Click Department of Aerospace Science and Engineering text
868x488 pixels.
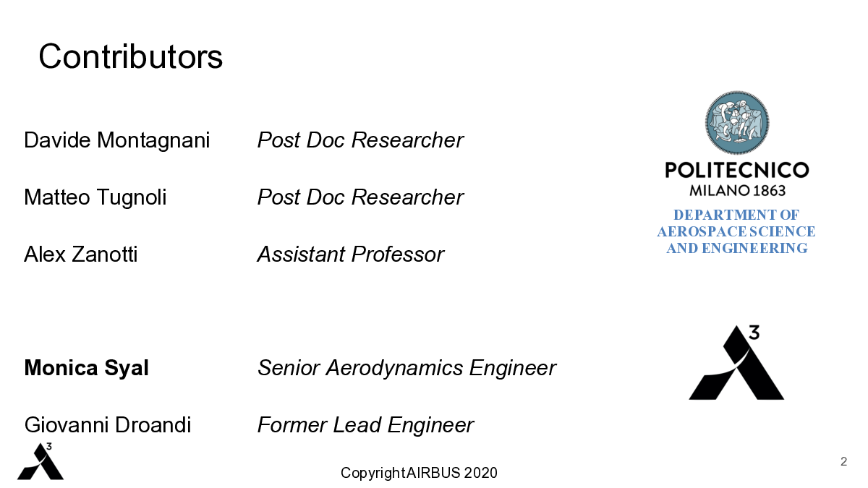pyautogui.click(x=736, y=231)
